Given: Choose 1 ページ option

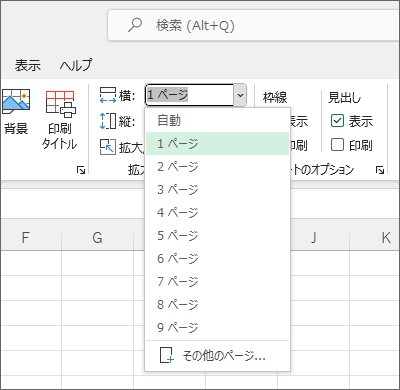Looking at the screenshot, I should [x=218, y=143].
